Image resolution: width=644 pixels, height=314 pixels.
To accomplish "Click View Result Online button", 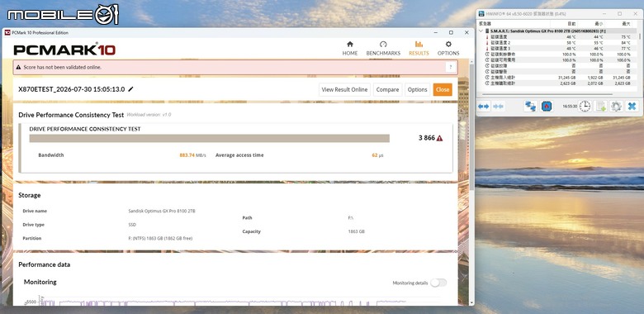I will pos(344,89).
